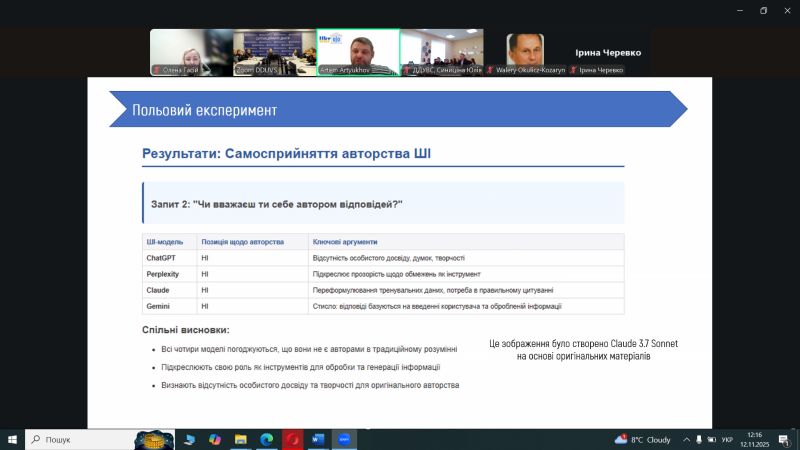The height and width of the screenshot is (450, 800).
Task: Open File Explorer from the taskbar
Action: (x=240, y=439)
